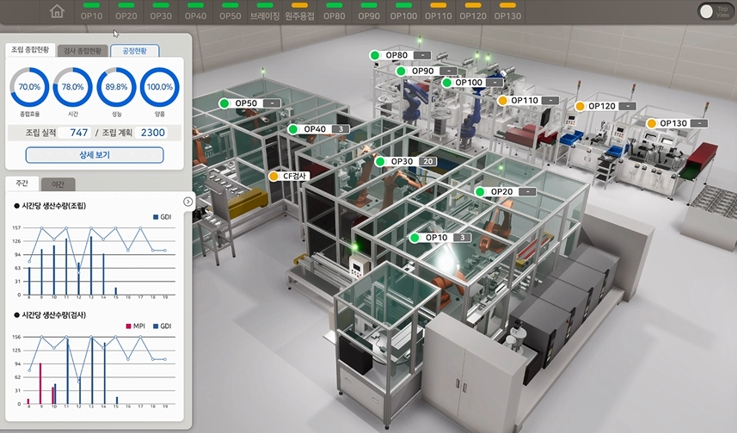
Task: Click the 상세 보기 button
Action: 94,155
